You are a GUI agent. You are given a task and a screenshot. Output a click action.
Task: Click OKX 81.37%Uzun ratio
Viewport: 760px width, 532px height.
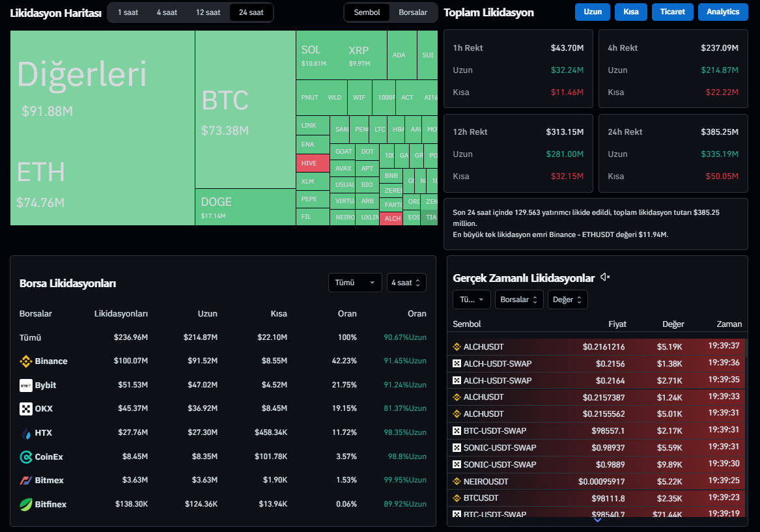point(405,408)
